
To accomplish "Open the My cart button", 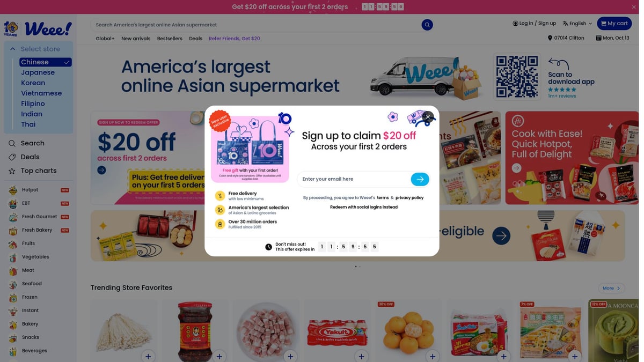I will [x=614, y=24].
